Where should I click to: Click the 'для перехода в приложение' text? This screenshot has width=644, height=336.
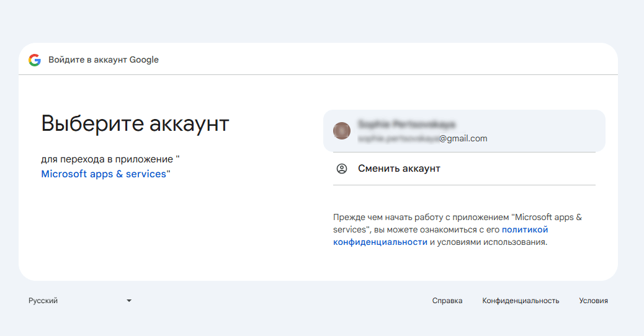107,159
